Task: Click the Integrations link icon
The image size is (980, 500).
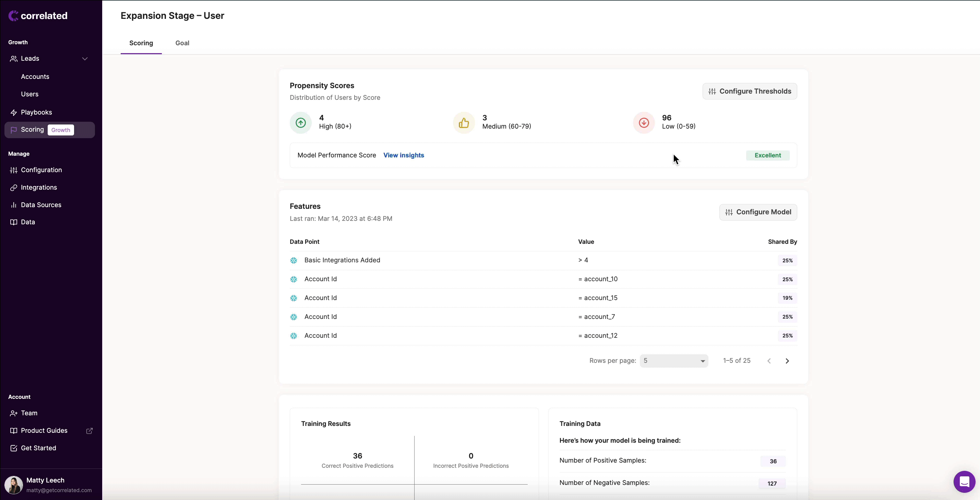Action: (x=14, y=188)
